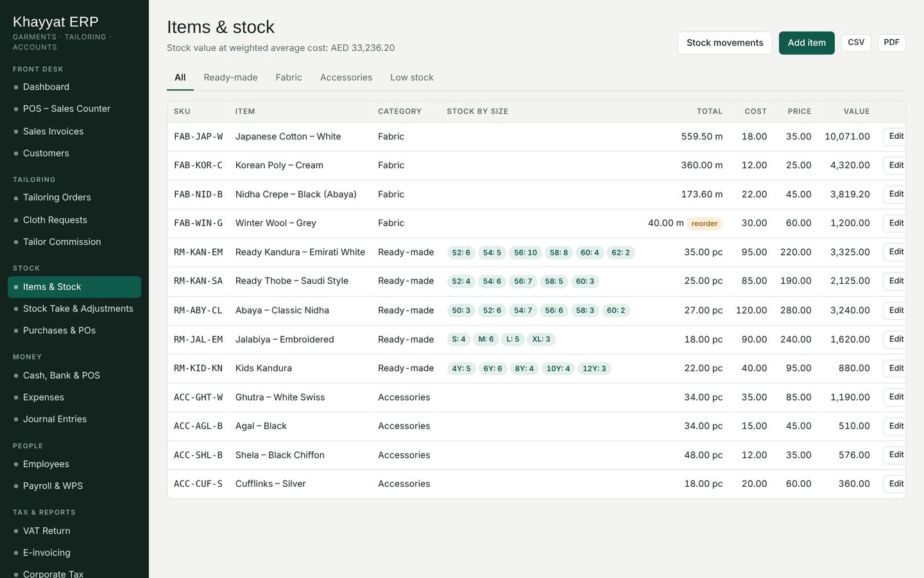Image resolution: width=924 pixels, height=578 pixels.
Task: Select the All tab
Action: click(180, 77)
